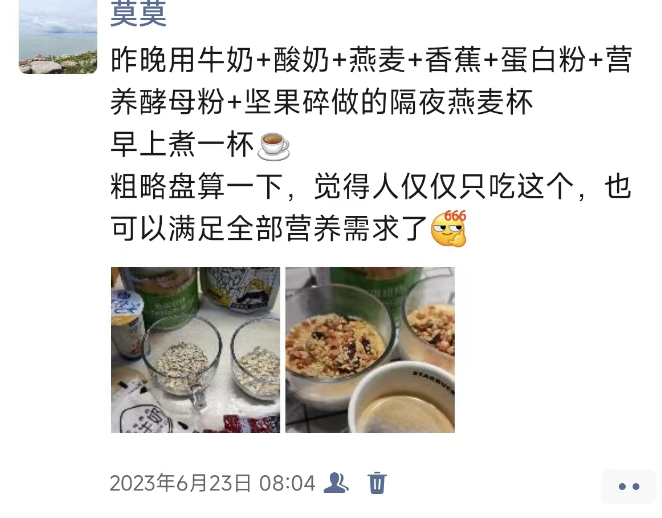Select the text line starting 昨晚用牛奶+酸奶
The width and height of the screenshot is (662, 518).
(x=371, y=60)
